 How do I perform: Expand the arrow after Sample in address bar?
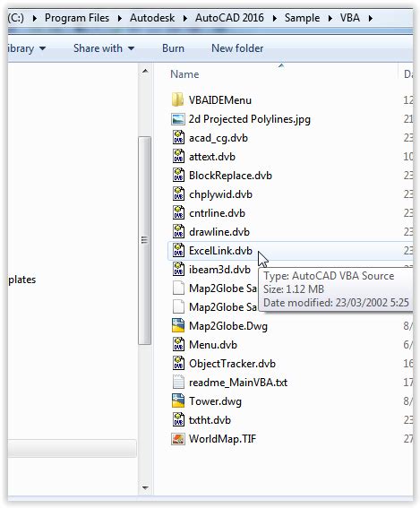[330, 18]
